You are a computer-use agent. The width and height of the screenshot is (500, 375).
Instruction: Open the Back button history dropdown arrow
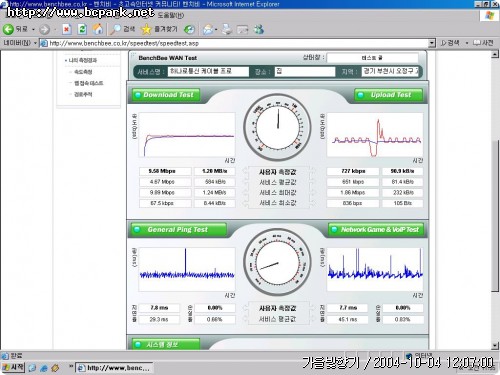(x=33, y=30)
